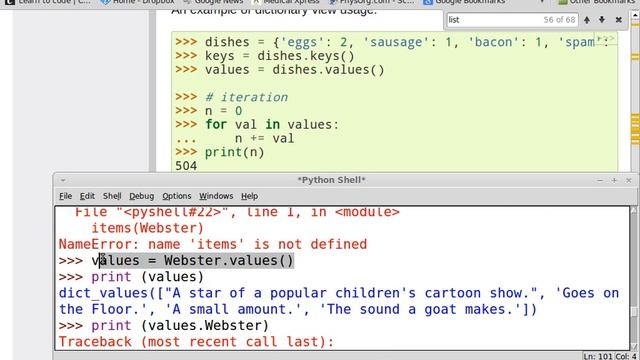Screen dimensions: 640x360
Task: Click the '504' output in browser code
Action: 186,166
